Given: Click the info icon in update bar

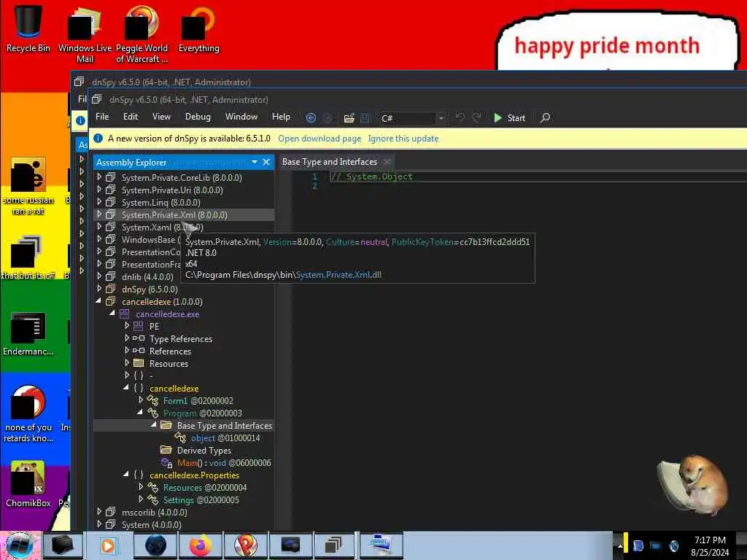Looking at the screenshot, I should [98, 139].
